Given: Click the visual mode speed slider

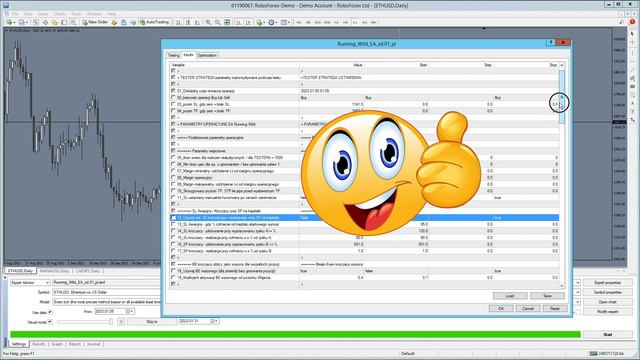Looking at the screenshot, I should coord(84,322).
